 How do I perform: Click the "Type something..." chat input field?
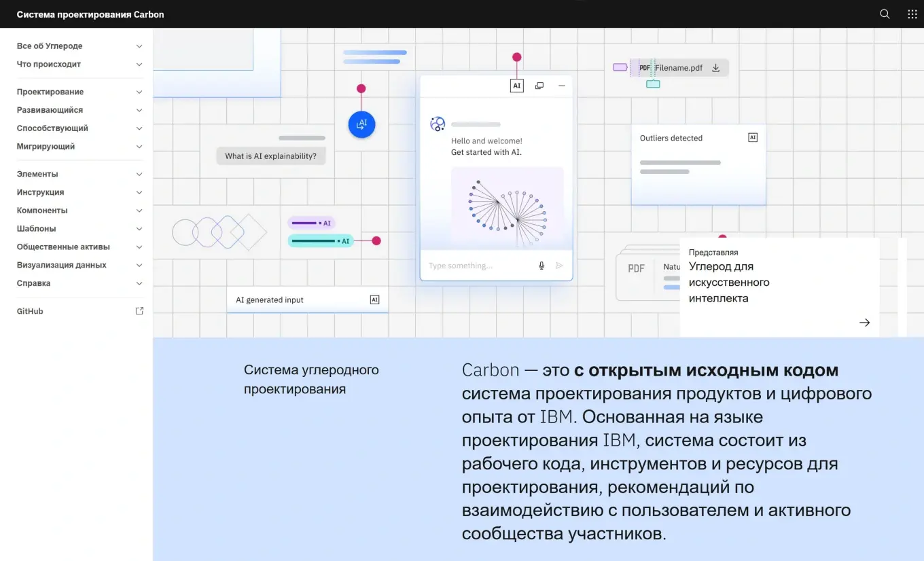click(x=476, y=266)
